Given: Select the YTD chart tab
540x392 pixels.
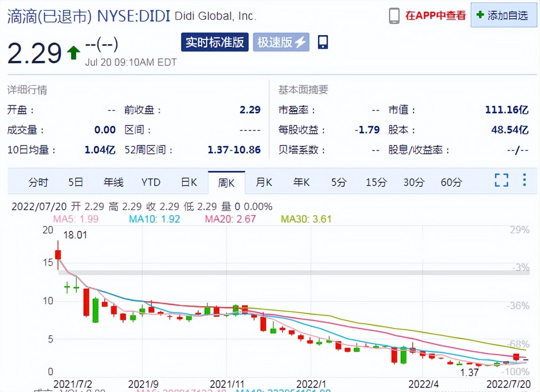Looking at the screenshot, I should click(151, 182).
